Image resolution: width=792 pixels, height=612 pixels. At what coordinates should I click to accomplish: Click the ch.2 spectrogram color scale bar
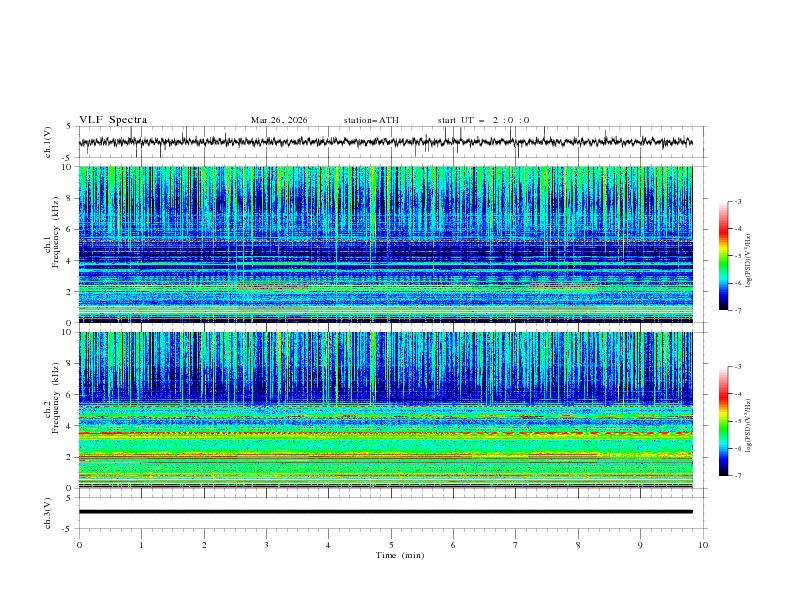click(x=724, y=421)
